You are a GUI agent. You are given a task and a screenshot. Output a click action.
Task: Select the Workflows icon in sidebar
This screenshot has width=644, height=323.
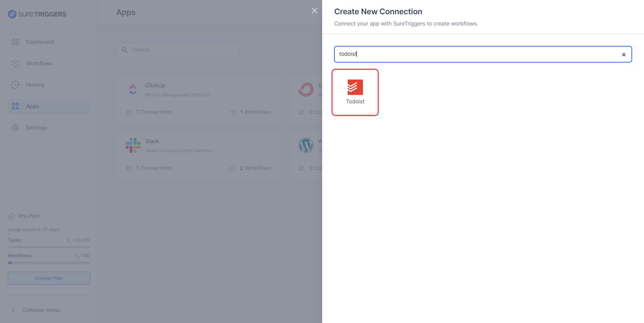click(15, 63)
